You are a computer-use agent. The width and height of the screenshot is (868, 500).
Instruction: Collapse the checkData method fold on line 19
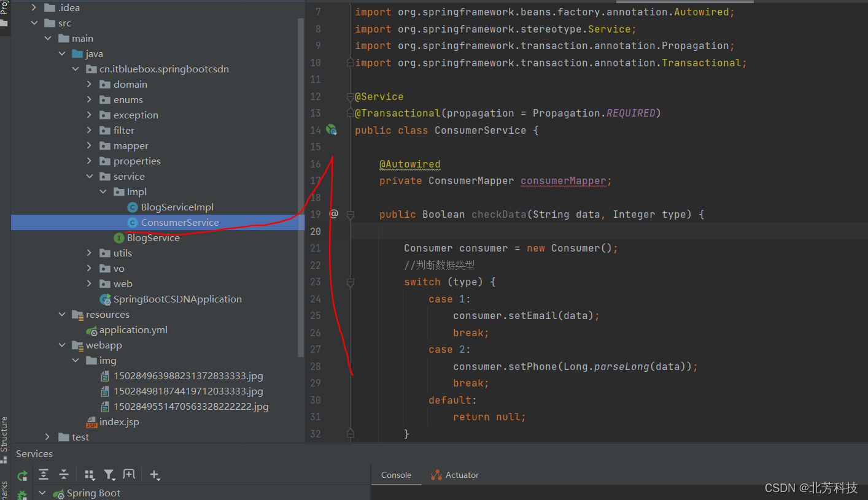(x=351, y=215)
